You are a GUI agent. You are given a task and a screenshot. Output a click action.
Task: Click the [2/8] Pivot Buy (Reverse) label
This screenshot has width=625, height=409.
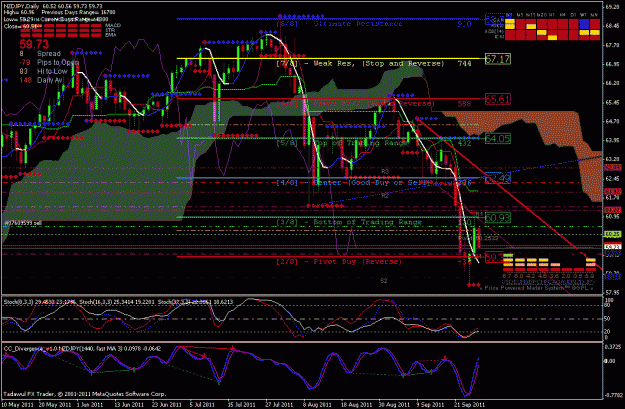339,262
